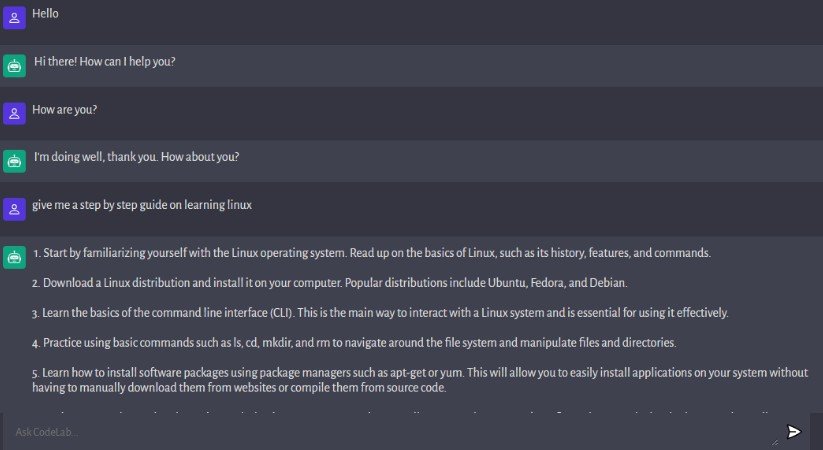Viewport: 823px width, 450px height.
Task: Click the "Hello" message text
Action: (x=46, y=14)
